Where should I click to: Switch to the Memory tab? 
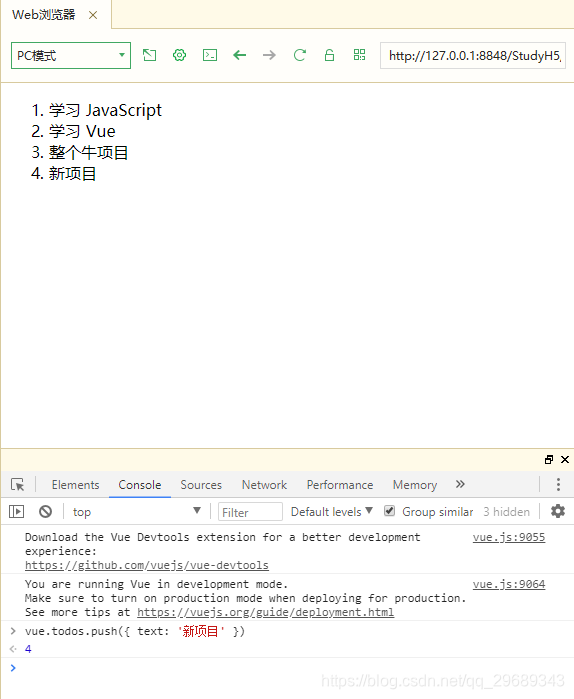[x=415, y=485]
